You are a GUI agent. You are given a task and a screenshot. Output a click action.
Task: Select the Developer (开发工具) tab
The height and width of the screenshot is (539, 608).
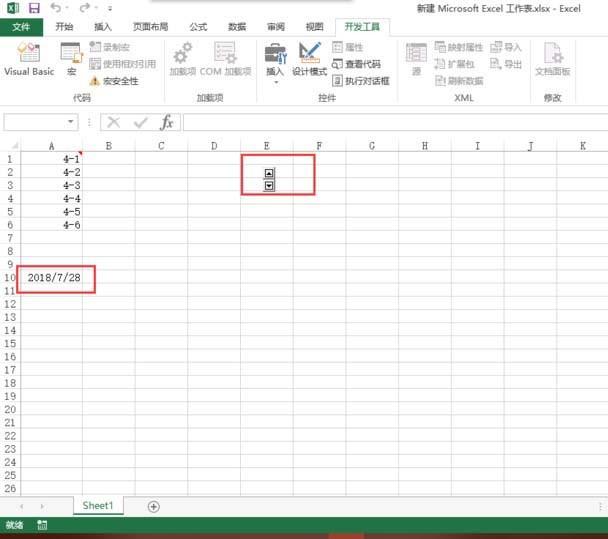[362, 27]
